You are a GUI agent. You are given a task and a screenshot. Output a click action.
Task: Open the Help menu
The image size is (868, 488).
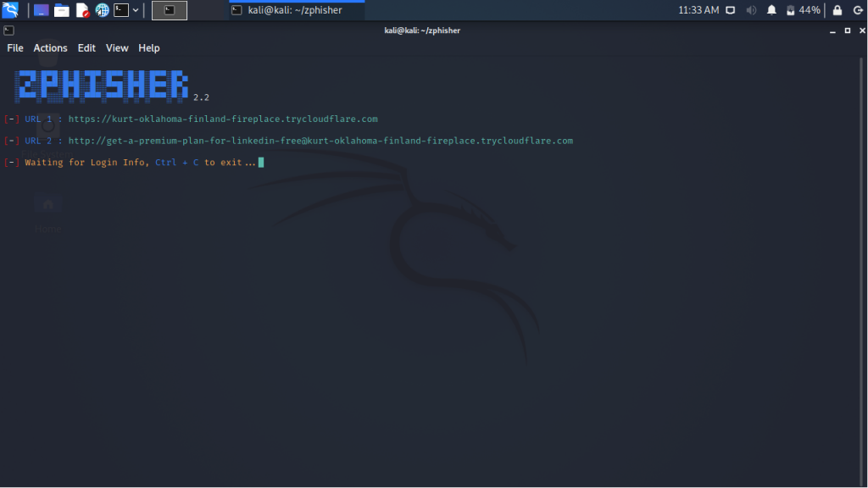[x=149, y=48]
